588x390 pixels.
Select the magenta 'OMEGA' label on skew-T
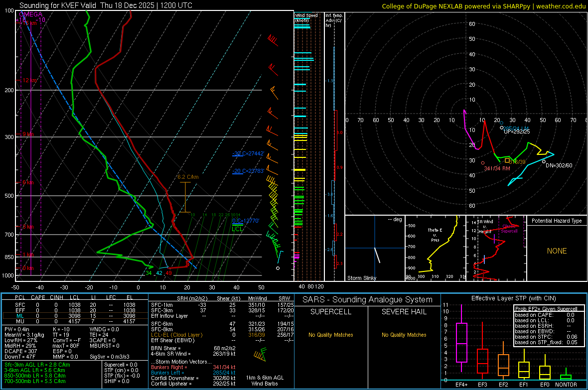[x=31, y=14]
